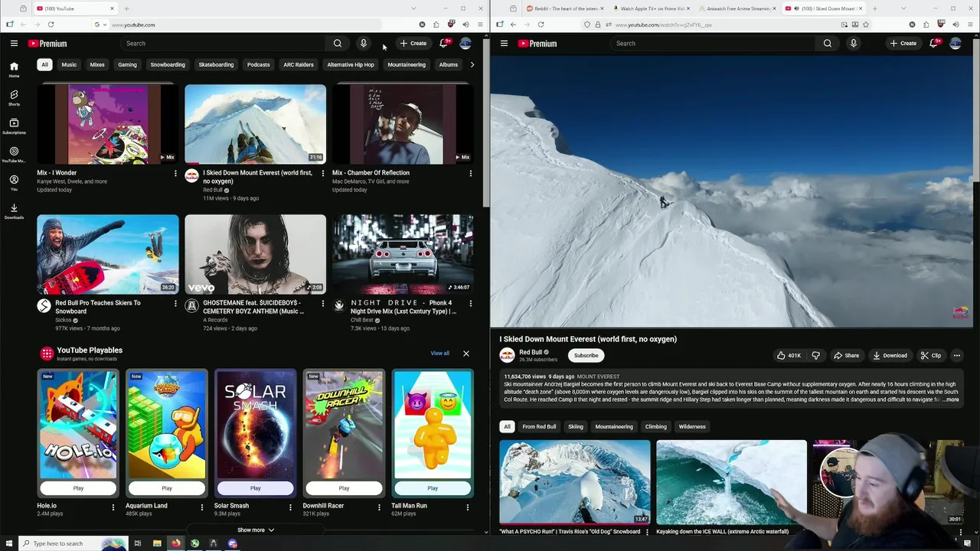980x551 pixels.
Task: Start voice search in left window
Action: 364,44
